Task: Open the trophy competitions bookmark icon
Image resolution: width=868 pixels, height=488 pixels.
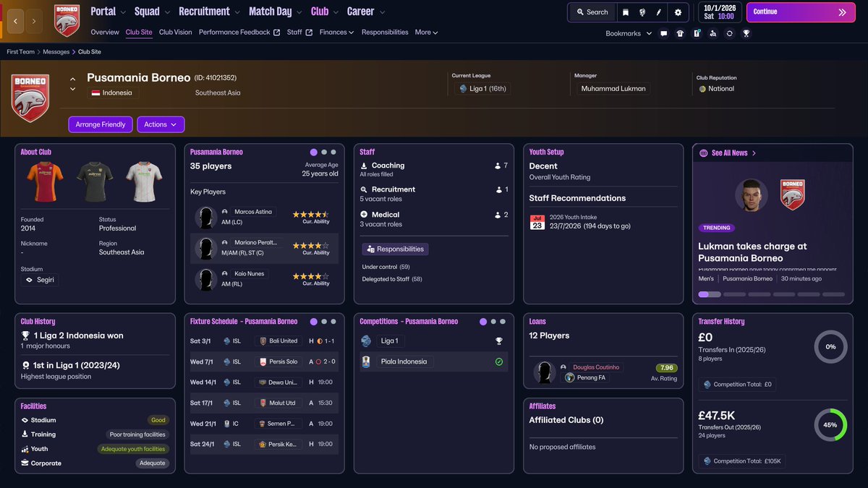Action: (746, 33)
